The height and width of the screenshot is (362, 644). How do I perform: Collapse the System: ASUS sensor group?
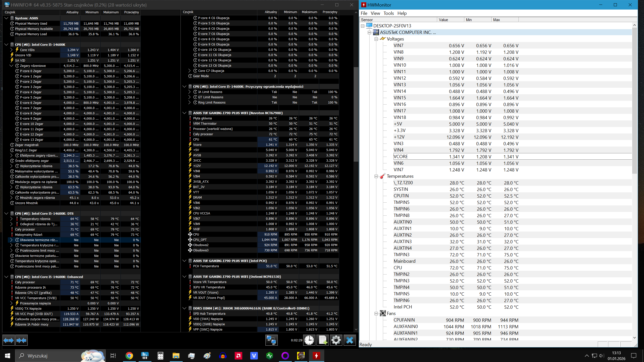click(6, 18)
